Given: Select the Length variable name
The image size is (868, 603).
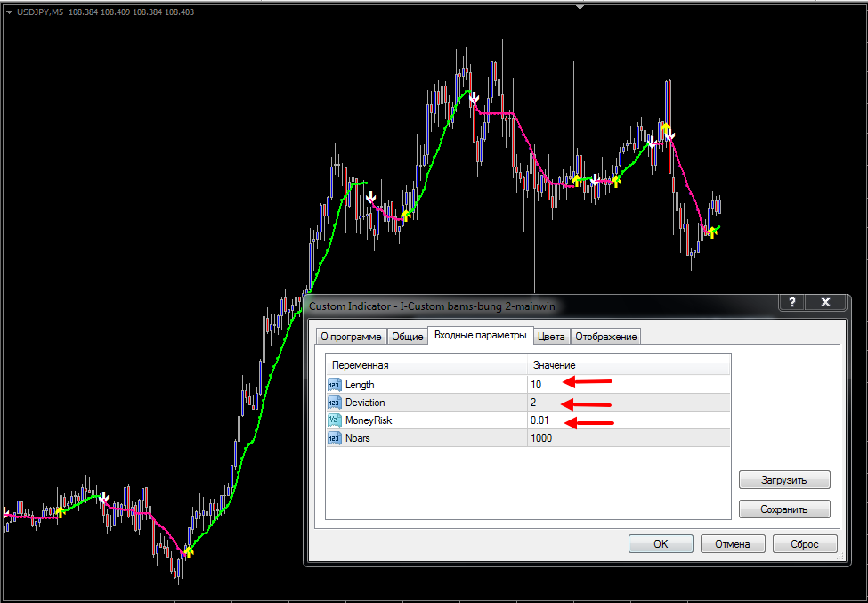Looking at the screenshot, I should pos(360,384).
